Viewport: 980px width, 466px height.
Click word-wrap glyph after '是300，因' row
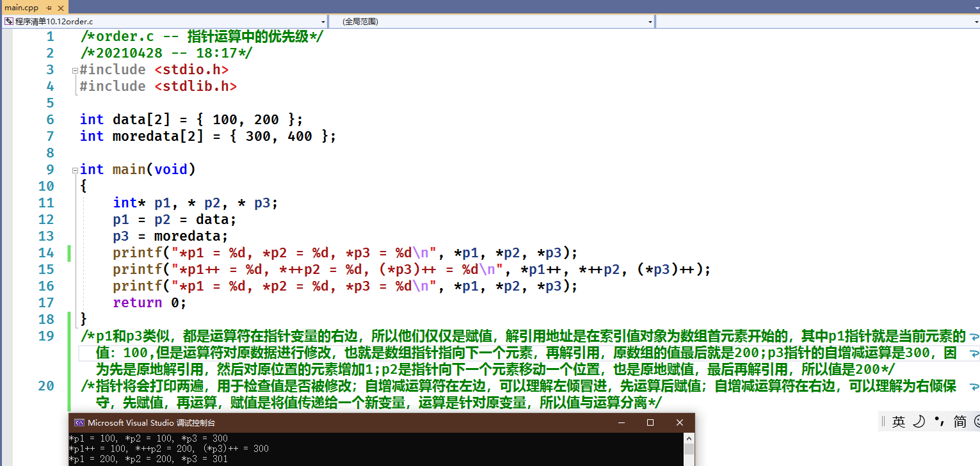[974, 353]
